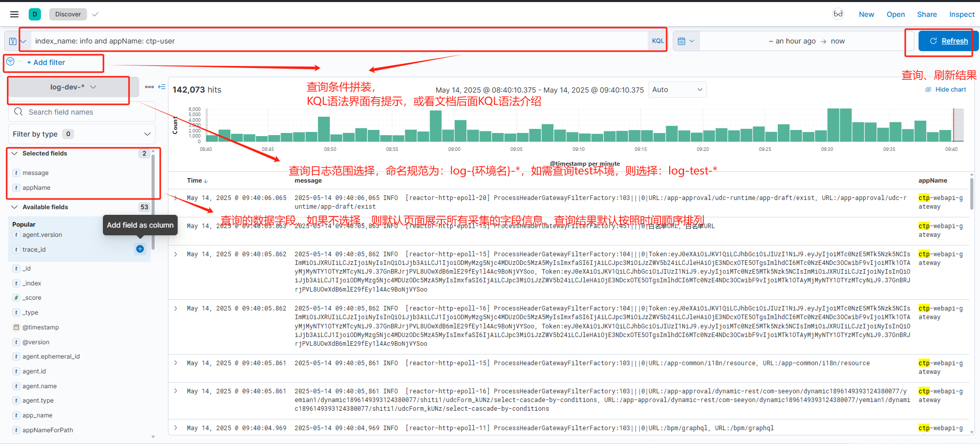This screenshot has height=444, width=980.
Task: Click the KQL query input field
Action: tap(340, 41)
